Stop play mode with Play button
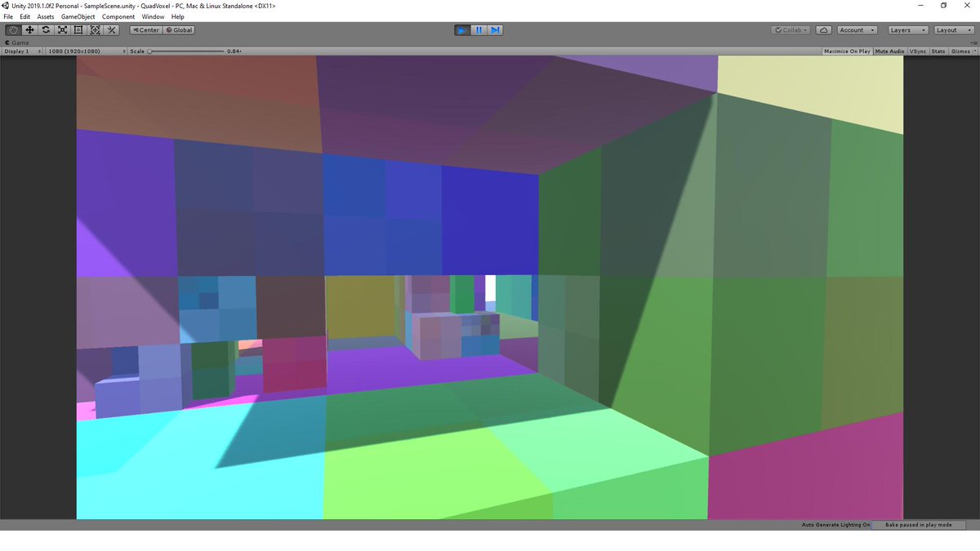 point(462,30)
